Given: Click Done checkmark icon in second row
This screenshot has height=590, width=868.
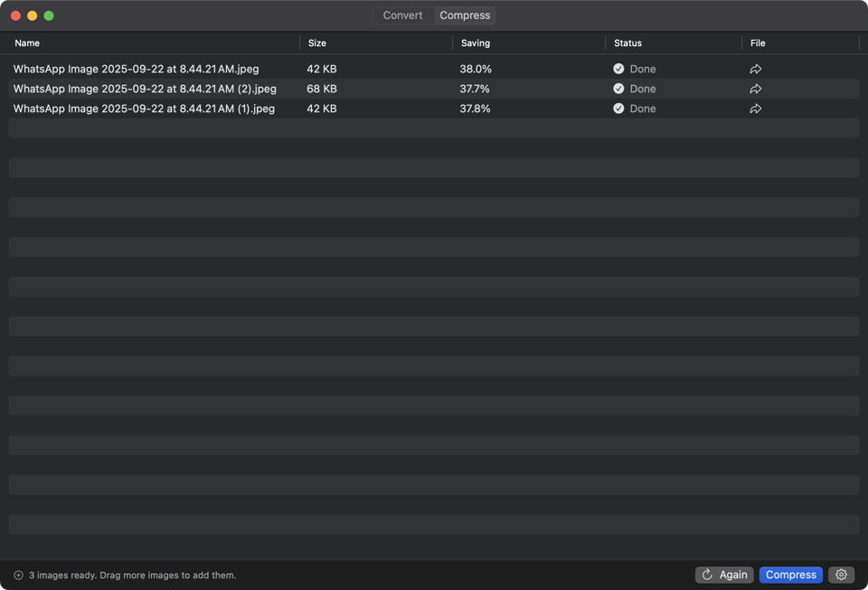Looking at the screenshot, I should pyautogui.click(x=618, y=89).
